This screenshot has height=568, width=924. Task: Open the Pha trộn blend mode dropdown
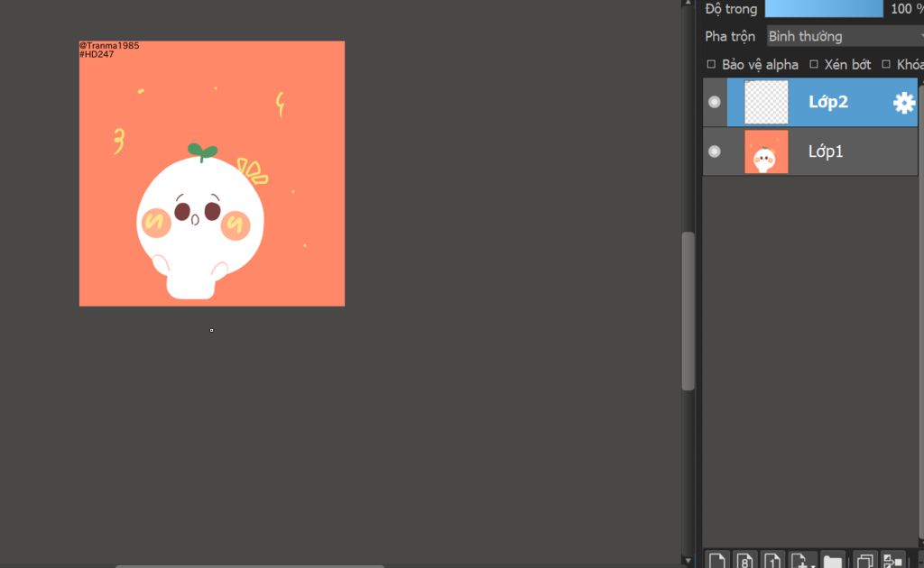tap(845, 36)
